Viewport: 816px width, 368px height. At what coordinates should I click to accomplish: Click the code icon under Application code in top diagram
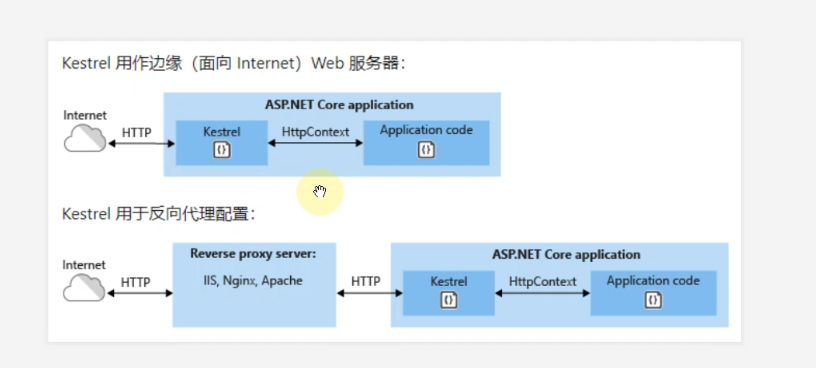coord(426,150)
